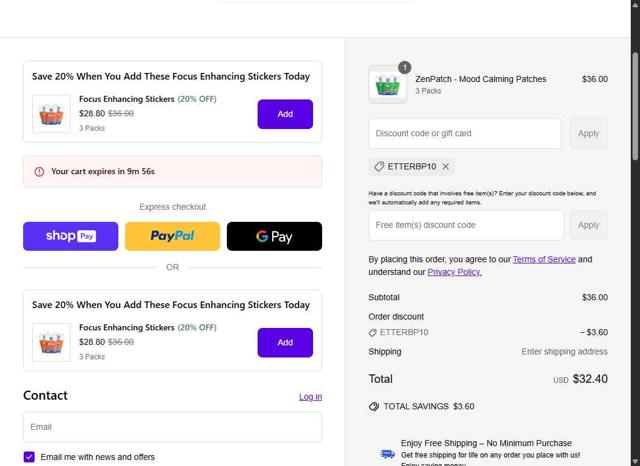This screenshot has height=466, width=640.
Task: Check out with Google Pay
Action: coord(274,236)
